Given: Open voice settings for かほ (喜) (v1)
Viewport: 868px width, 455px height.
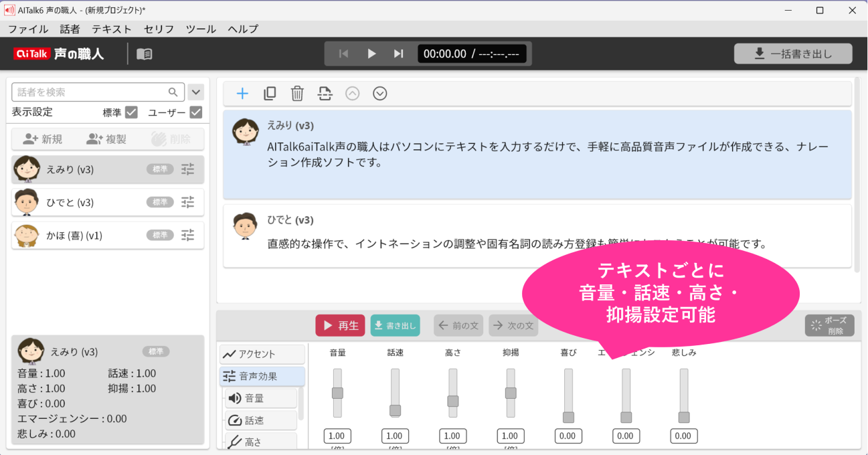Looking at the screenshot, I should [188, 235].
